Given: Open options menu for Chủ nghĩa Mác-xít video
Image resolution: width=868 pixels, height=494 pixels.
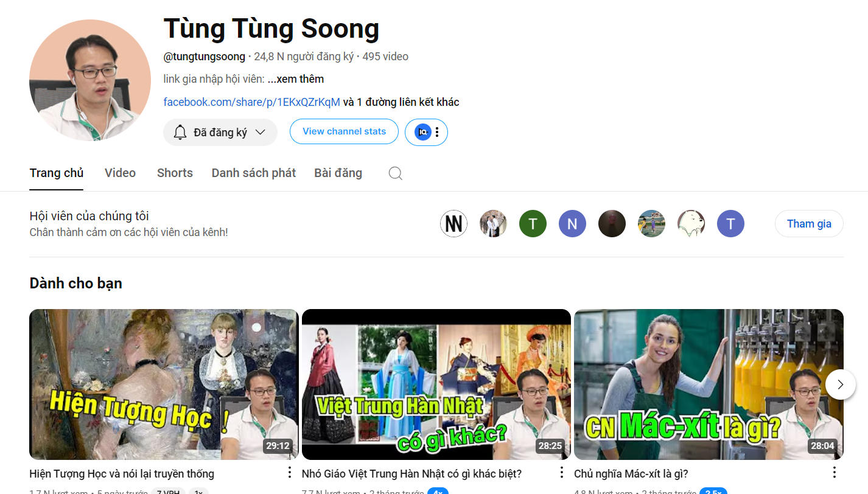Looking at the screenshot, I should [x=834, y=473].
